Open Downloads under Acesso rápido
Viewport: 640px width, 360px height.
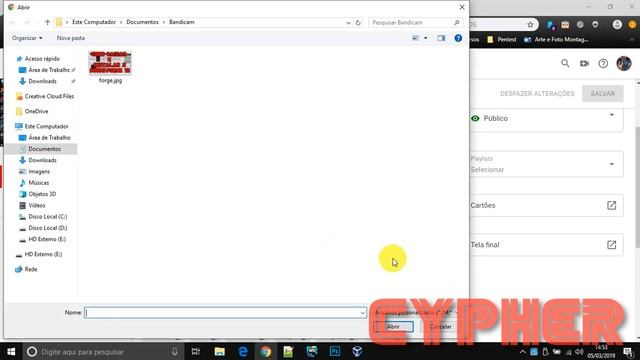point(42,81)
